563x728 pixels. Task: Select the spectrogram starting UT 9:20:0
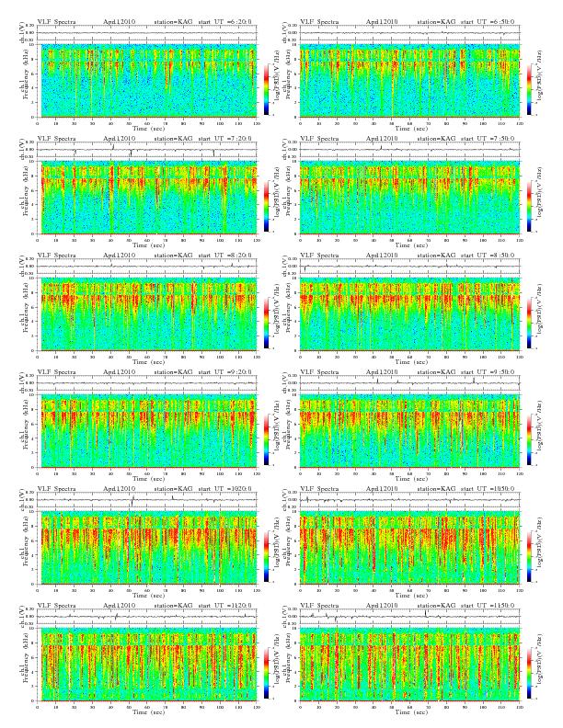click(147, 431)
